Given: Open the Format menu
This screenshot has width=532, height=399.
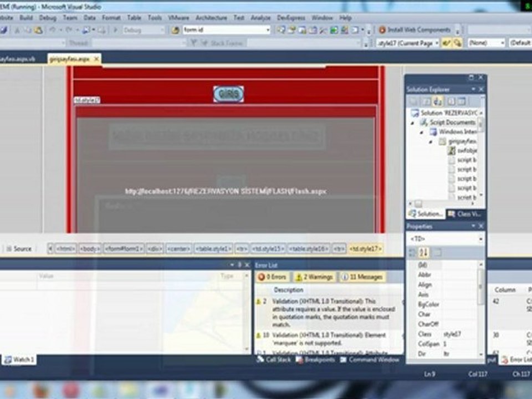Looking at the screenshot, I should pyautogui.click(x=111, y=18).
